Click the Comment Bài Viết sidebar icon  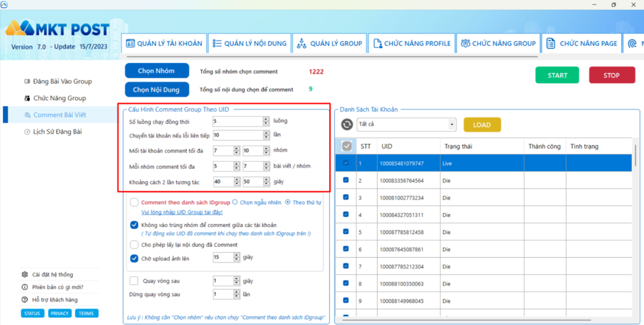tap(27, 115)
